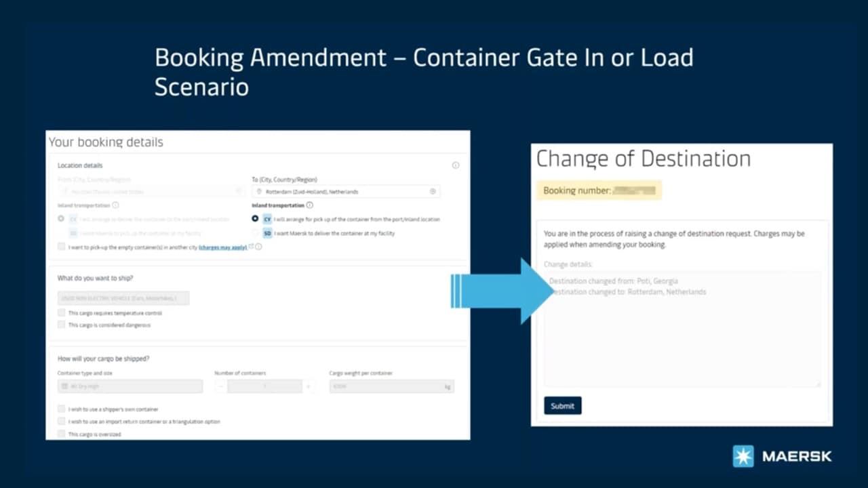
Task: Select the SD deliver-at-facility radio button
Action: pos(255,233)
